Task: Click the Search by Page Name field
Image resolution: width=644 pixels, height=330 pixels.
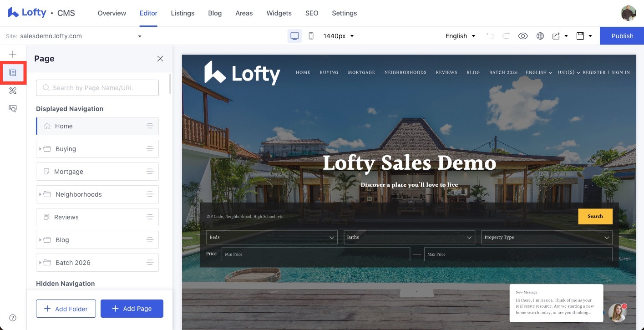Action: [x=97, y=88]
